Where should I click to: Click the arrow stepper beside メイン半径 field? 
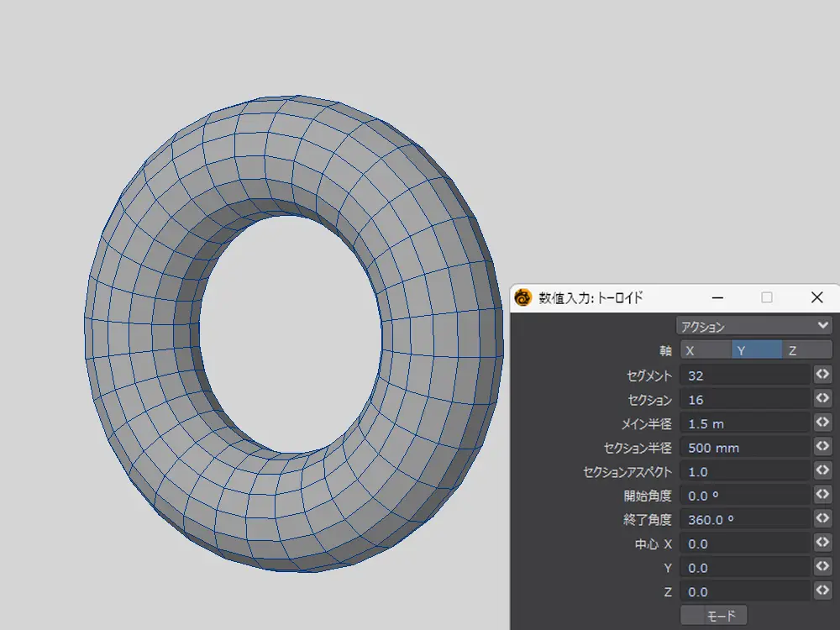(x=822, y=423)
